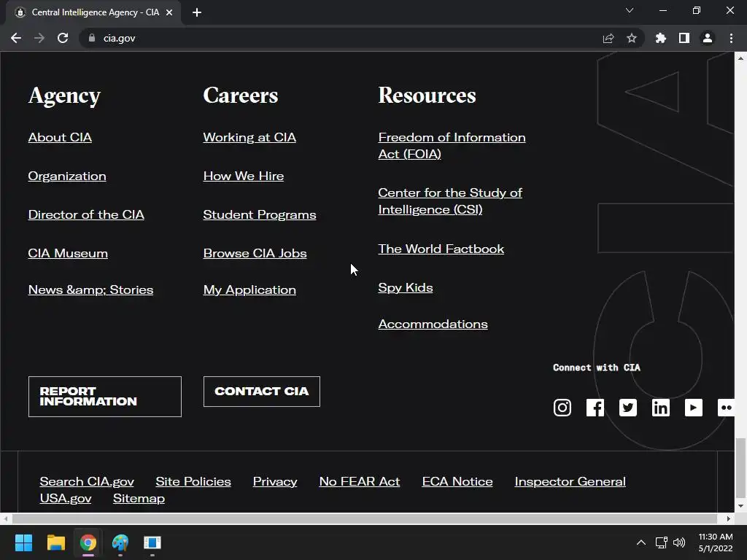Screen dimensions: 747x560
Task: Open Chrome extensions puzzle icon
Action: coord(661,38)
